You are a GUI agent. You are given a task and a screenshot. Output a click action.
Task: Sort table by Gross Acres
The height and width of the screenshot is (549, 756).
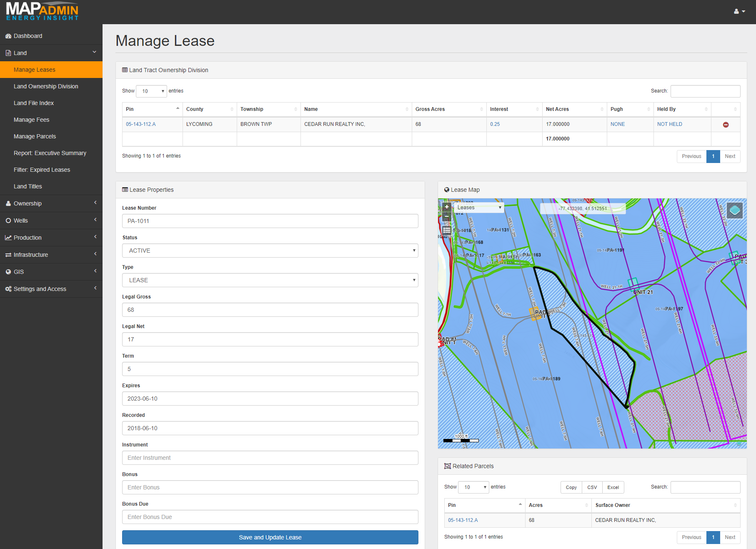(x=449, y=109)
